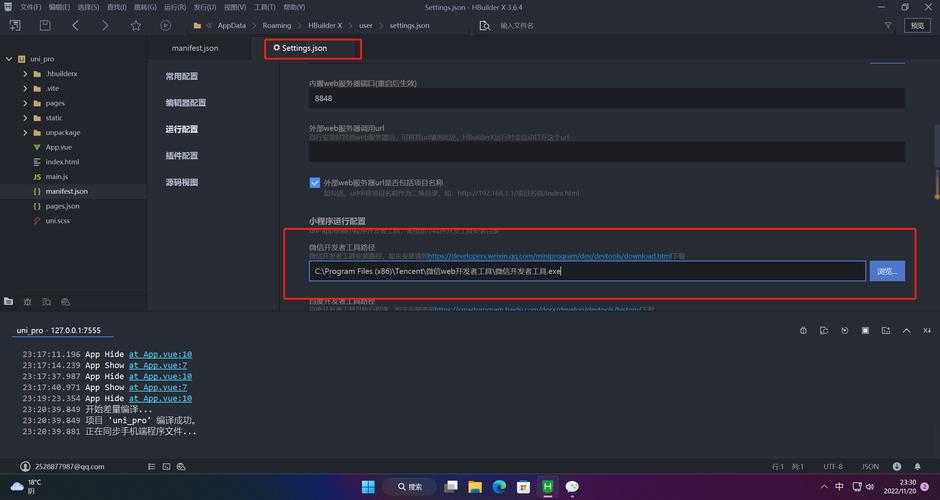Click the 浏览... button for WeChat devtools path
Image resolution: width=940 pixels, height=500 pixels.
coord(887,271)
